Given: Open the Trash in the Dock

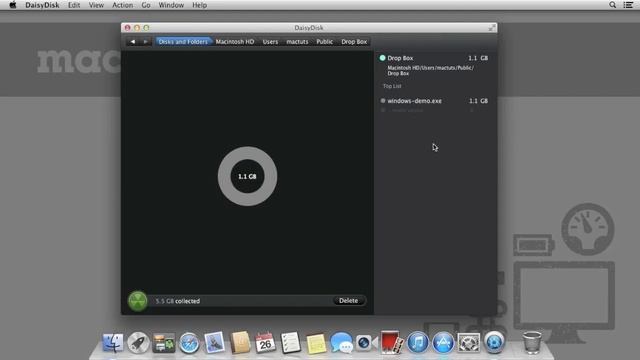Looking at the screenshot, I should click(532, 342).
